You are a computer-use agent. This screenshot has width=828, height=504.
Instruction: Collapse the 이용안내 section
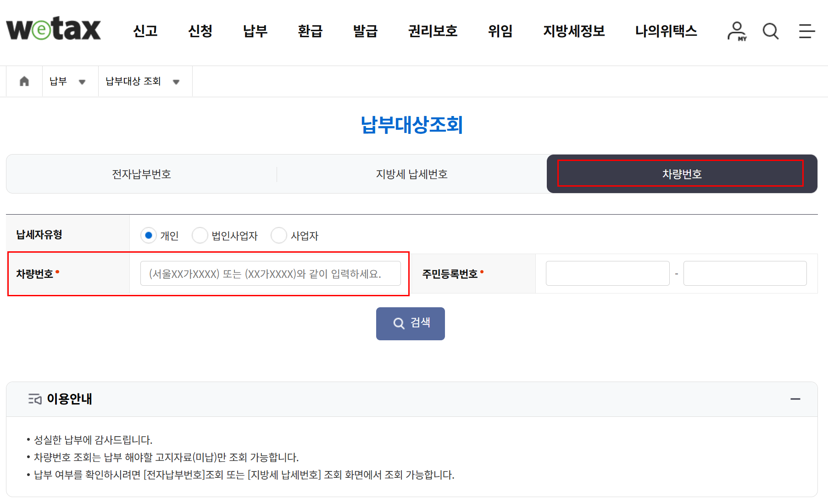[795, 399]
